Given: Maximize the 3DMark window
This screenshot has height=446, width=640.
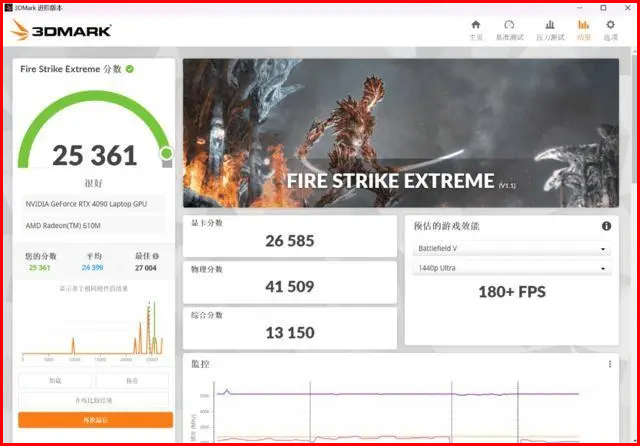Looking at the screenshot, I should pos(603,7).
